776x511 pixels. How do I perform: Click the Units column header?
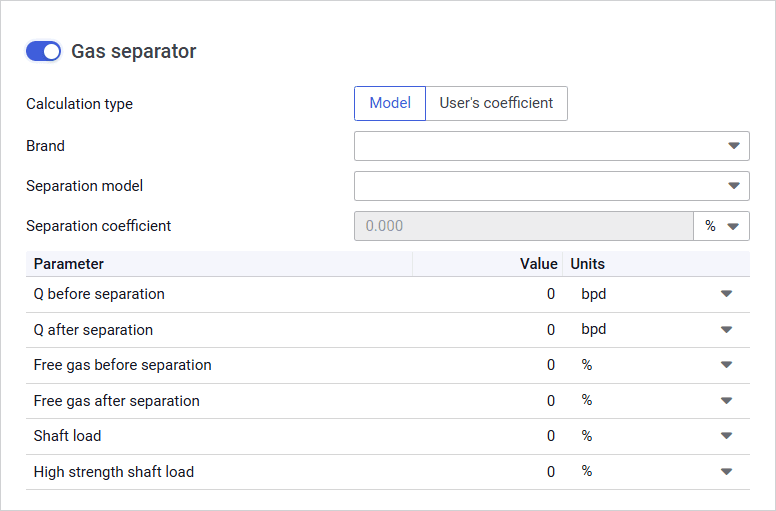pyautogui.click(x=588, y=264)
